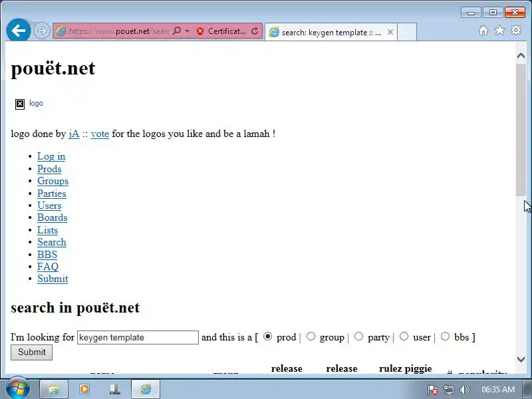Click the broken logo image icon
The image size is (532, 399).
tap(20, 104)
